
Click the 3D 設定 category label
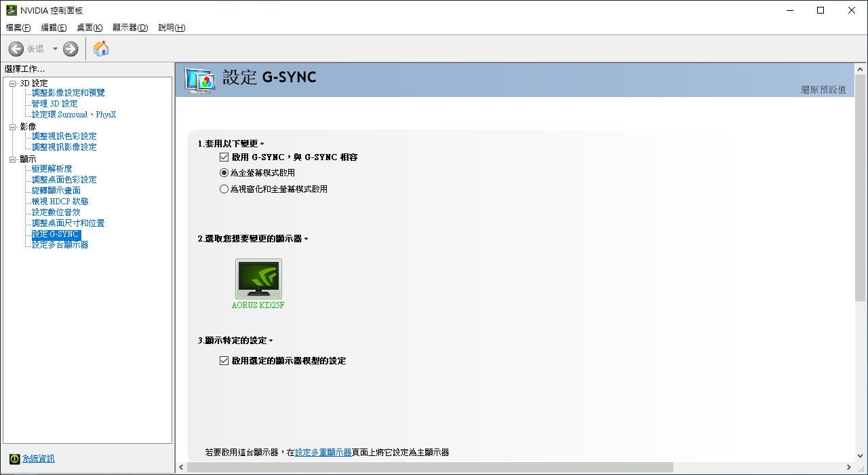(x=34, y=83)
